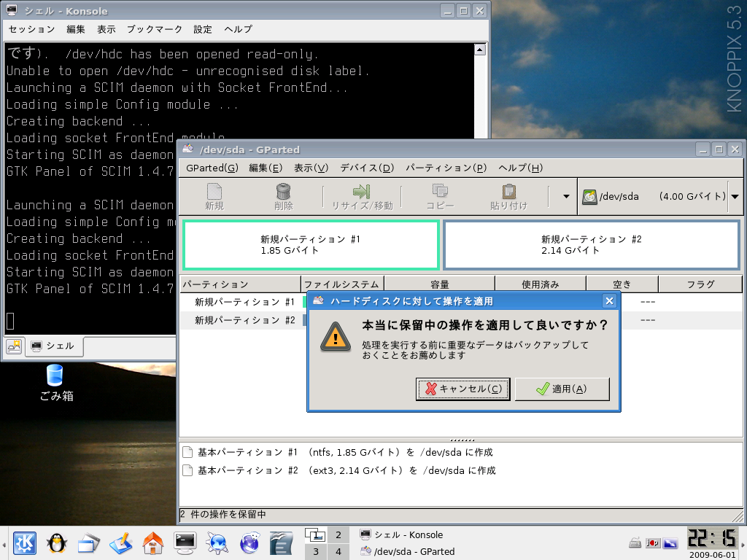The width and height of the screenshot is (747, 560).
Task: Close the ハードディスクに対して操作を適用 dialog with X
Action: point(609,300)
